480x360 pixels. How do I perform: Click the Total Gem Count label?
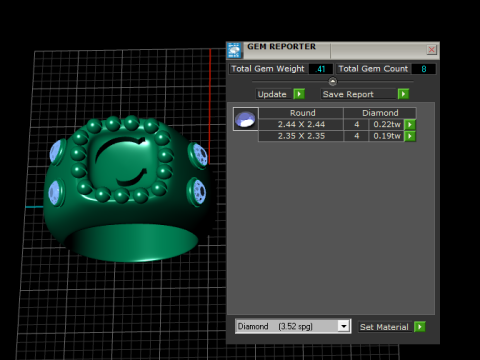pos(373,69)
